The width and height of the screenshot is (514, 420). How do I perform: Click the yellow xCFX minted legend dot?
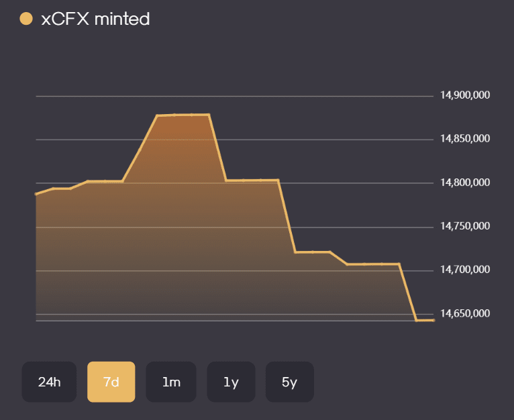[26, 19]
